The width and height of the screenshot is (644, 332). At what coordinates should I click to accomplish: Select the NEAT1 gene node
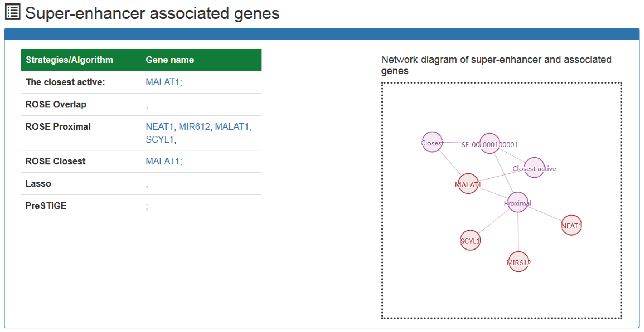pyautogui.click(x=571, y=225)
